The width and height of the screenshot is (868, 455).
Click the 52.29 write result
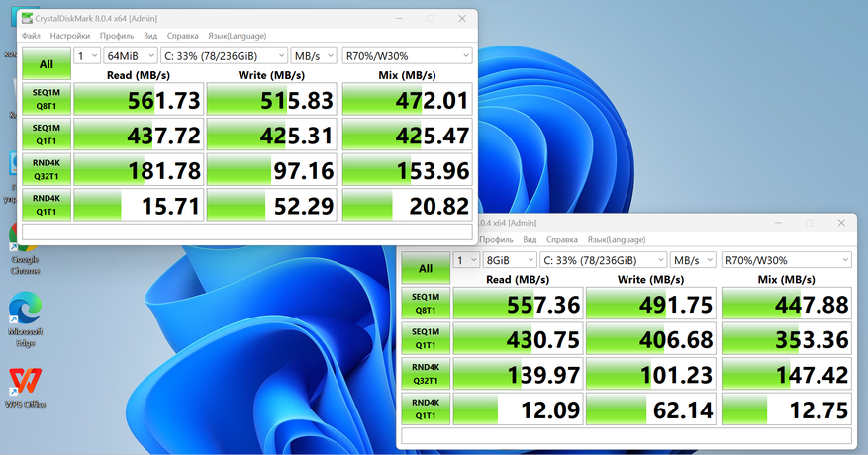[272, 205]
